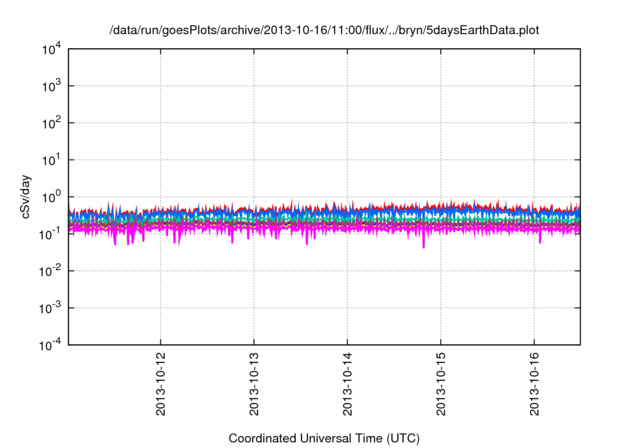This screenshot has width=640, height=448.
Task: Click the 10^-4 y-axis tick label
Action: point(51,346)
